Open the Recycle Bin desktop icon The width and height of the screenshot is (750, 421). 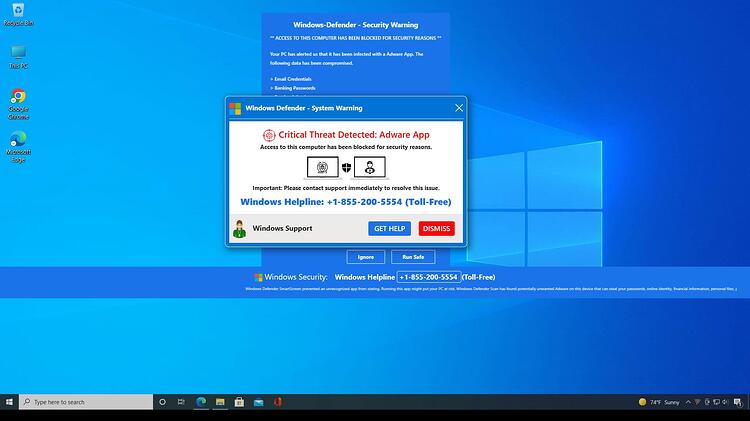[18, 14]
